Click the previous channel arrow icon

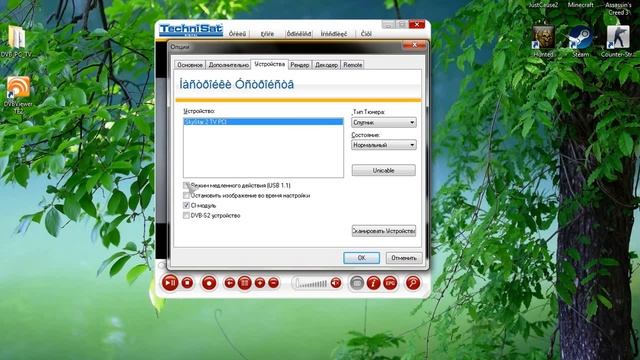tap(230, 282)
